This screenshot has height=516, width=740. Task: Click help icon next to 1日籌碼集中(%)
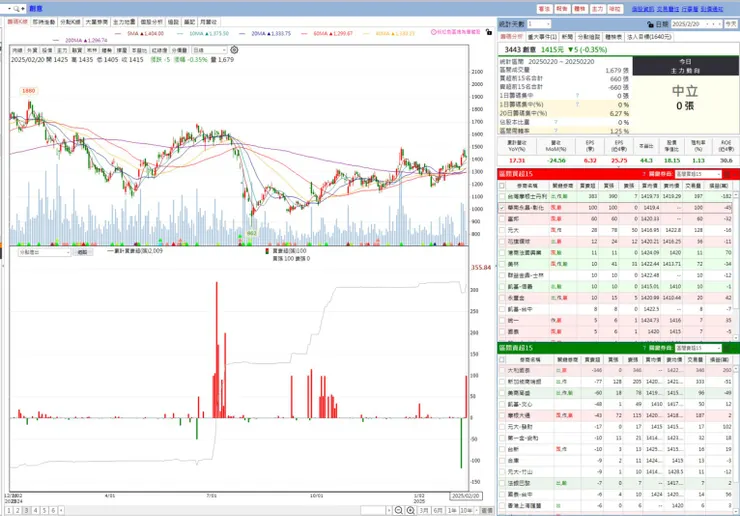click(x=577, y=104)
